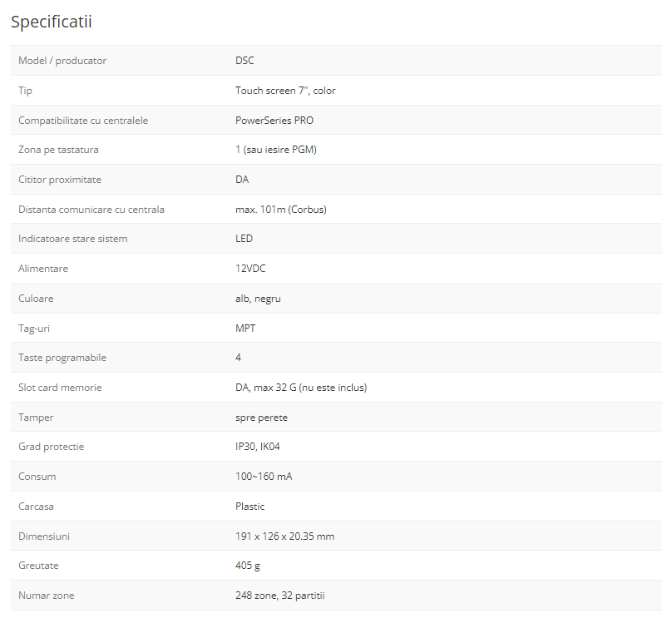
Task: Click the DA, max 32 G value
Action: tap(301, 388)
